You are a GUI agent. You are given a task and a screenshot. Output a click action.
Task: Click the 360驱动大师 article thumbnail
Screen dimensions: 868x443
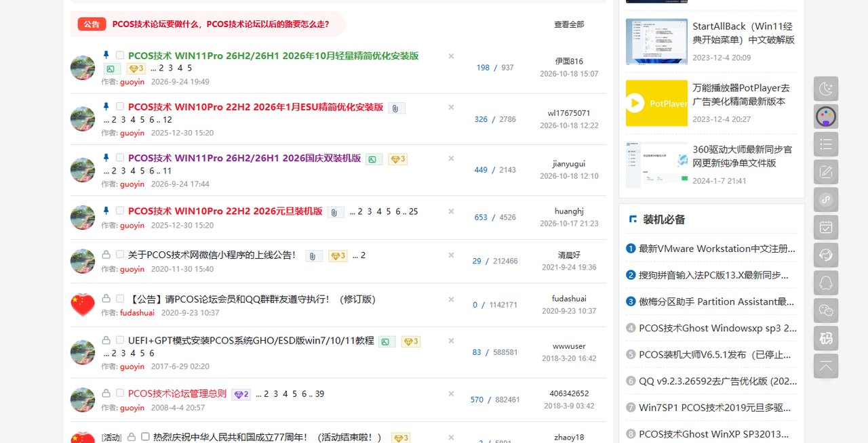[656, 165]
